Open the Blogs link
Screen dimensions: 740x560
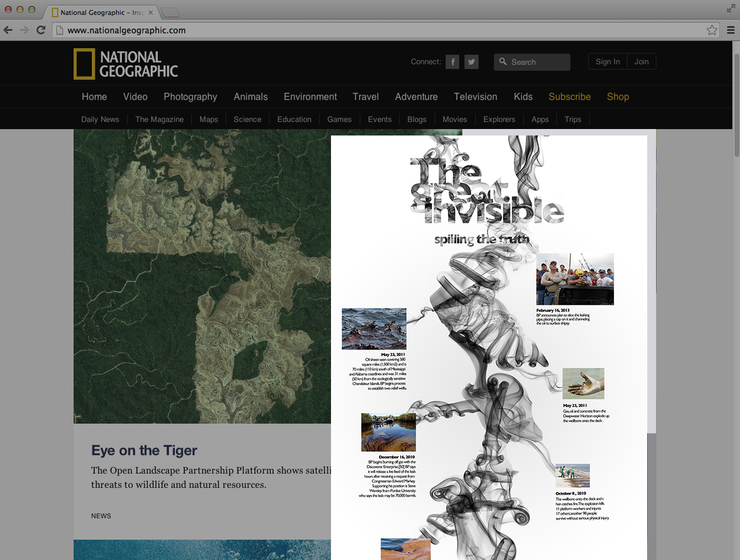pyautogui.click(x=417, y=119)
